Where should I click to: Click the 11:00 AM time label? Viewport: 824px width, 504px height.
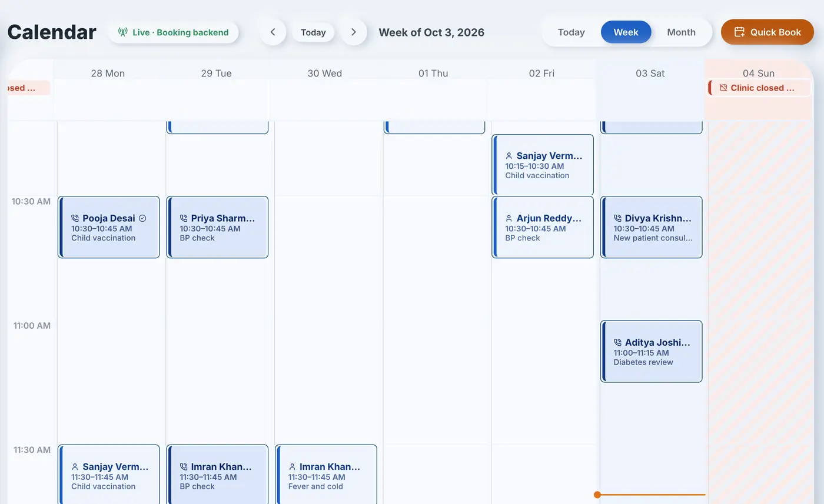pos(32,325)
